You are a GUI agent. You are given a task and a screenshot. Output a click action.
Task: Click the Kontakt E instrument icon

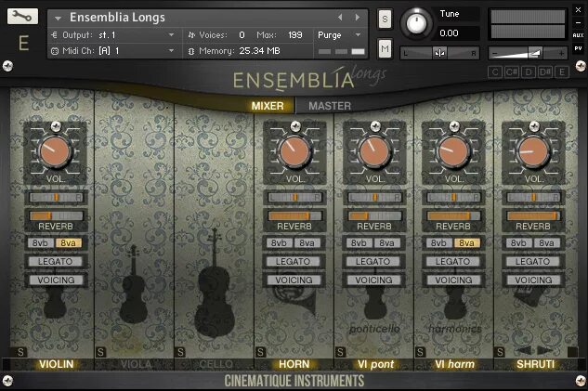[x=23, y=43]
